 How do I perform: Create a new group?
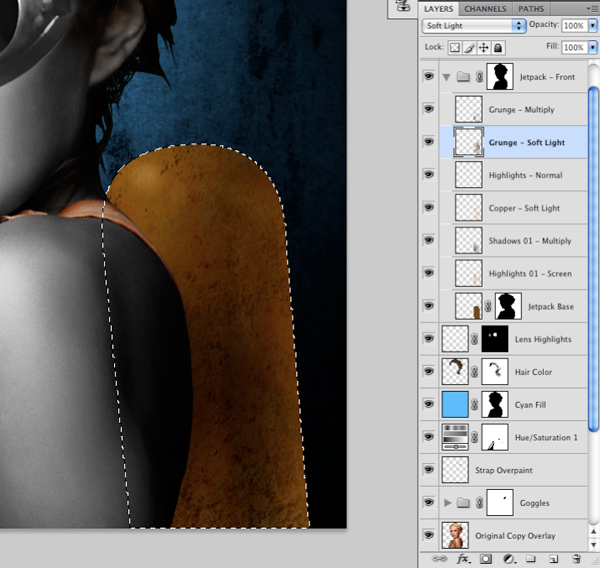(x=531, y=559)
